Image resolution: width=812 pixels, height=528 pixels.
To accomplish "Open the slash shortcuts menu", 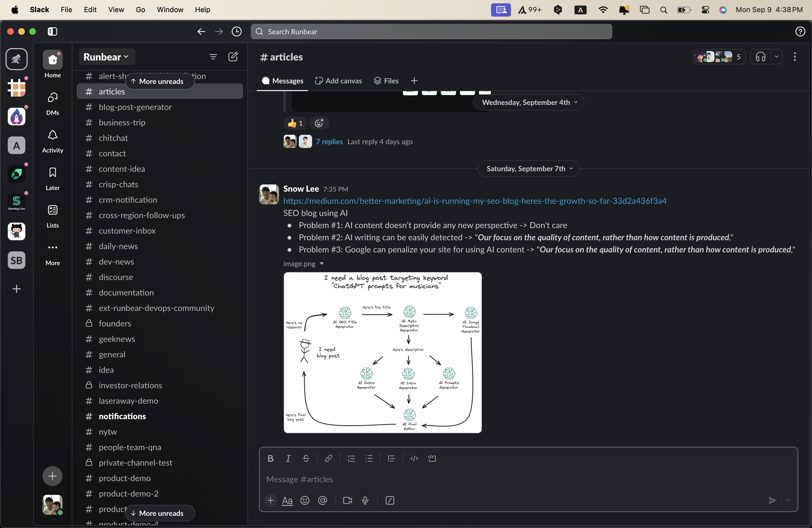I will click(x=390, y=500).
